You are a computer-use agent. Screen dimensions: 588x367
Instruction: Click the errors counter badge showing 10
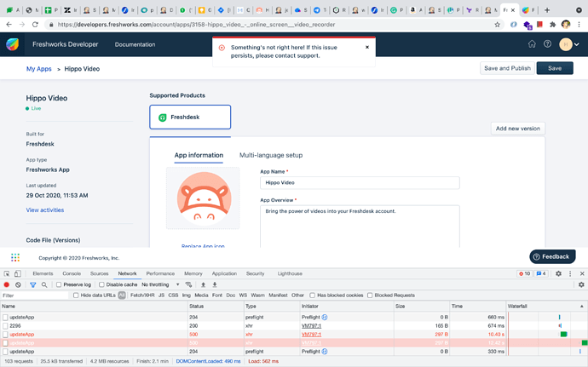(x=524, y=273)
